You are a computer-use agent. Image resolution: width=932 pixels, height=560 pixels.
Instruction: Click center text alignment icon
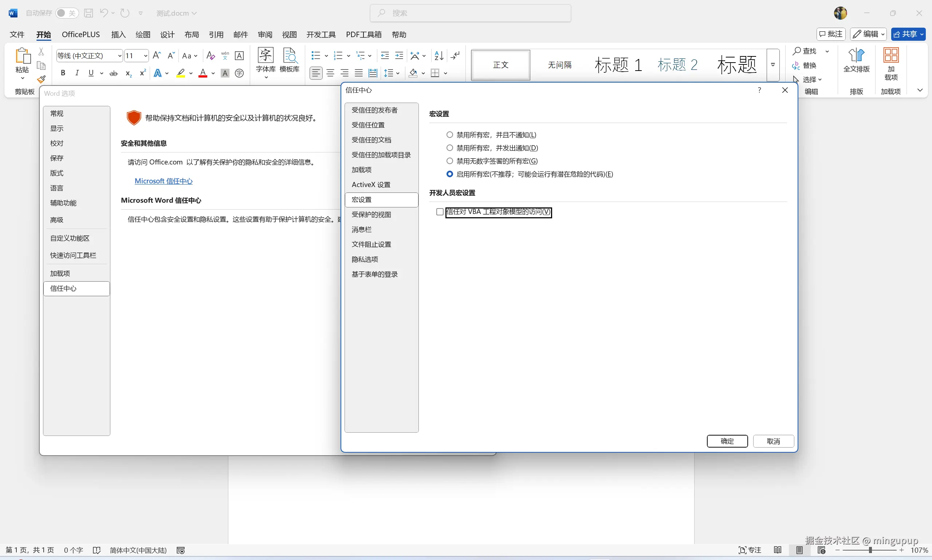click(330, 73)
